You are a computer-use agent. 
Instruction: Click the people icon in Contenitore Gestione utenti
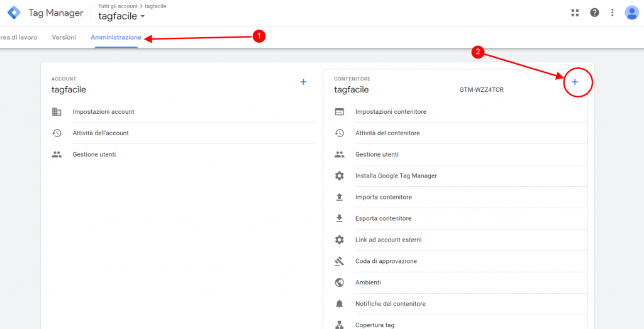[339, 155]
